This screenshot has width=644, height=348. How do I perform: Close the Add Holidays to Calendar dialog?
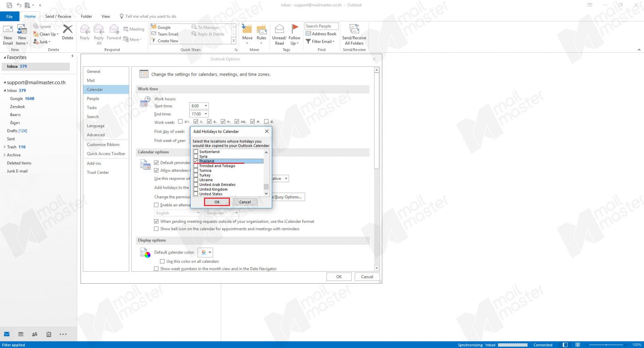pyautogui.click(x=266, y=131)
